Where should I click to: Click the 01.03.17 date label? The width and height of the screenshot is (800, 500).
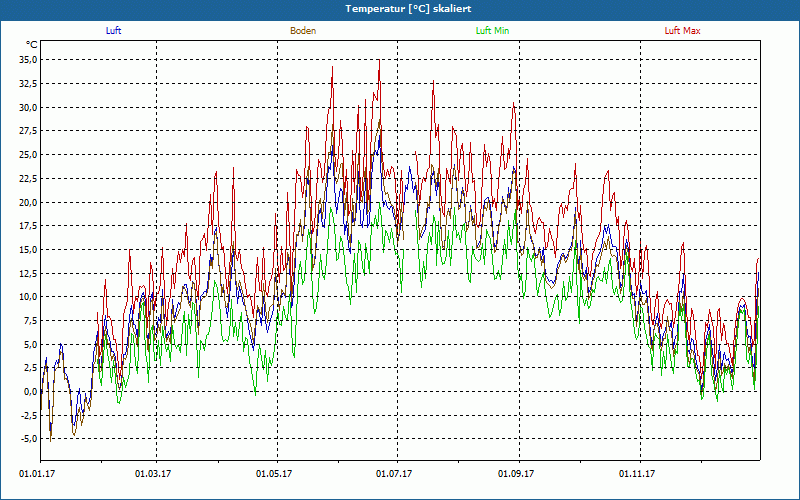coord(153,474)
